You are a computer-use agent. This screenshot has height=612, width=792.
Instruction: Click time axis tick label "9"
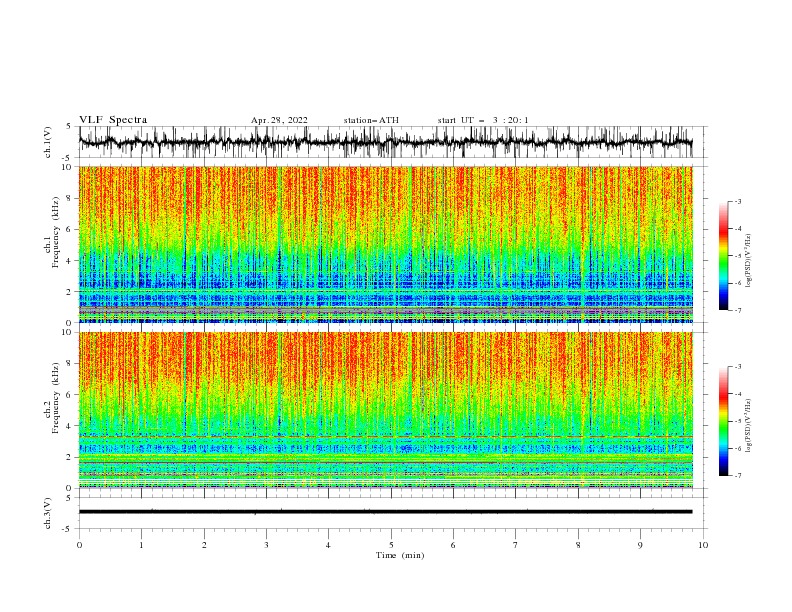(640, 545)
